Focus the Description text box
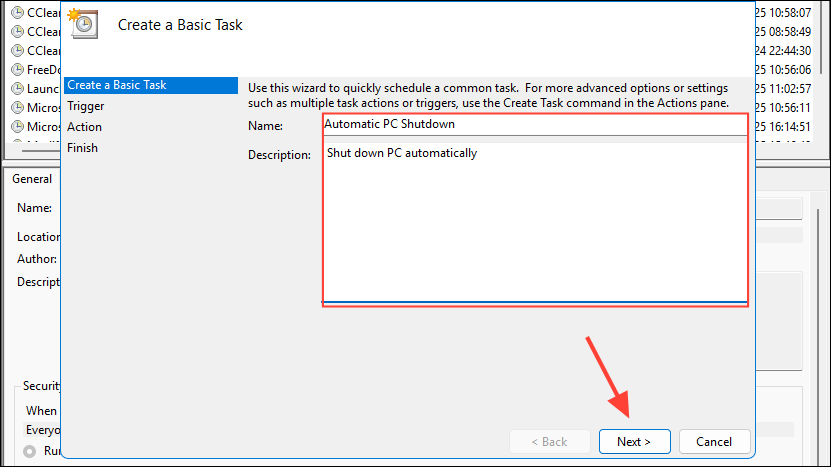 (x=534, y=220)
